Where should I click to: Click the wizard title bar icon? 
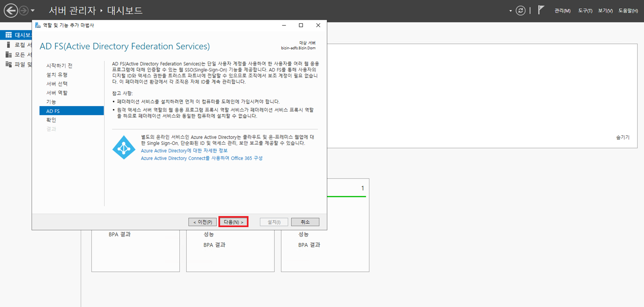click(x=38, y=25)
